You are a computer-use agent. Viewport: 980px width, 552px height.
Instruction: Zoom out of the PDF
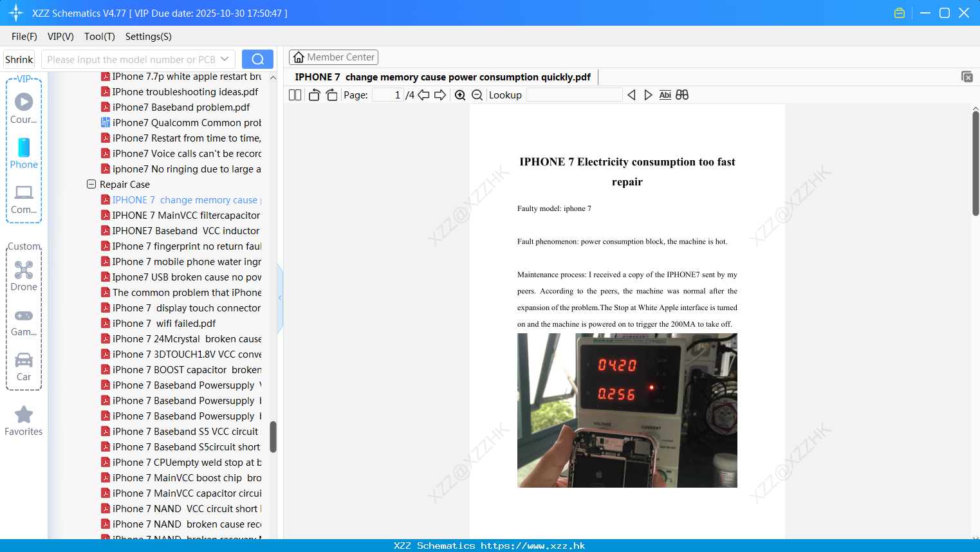[477, 95]
